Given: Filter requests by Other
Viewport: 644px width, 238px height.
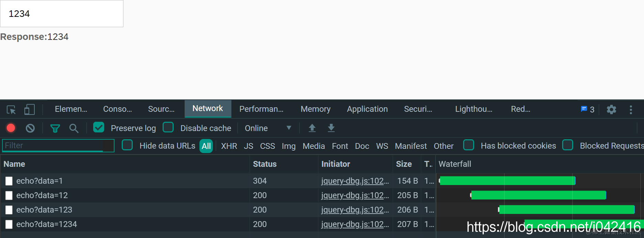Looking at the screenshot, I should click(x=444, y=146).
